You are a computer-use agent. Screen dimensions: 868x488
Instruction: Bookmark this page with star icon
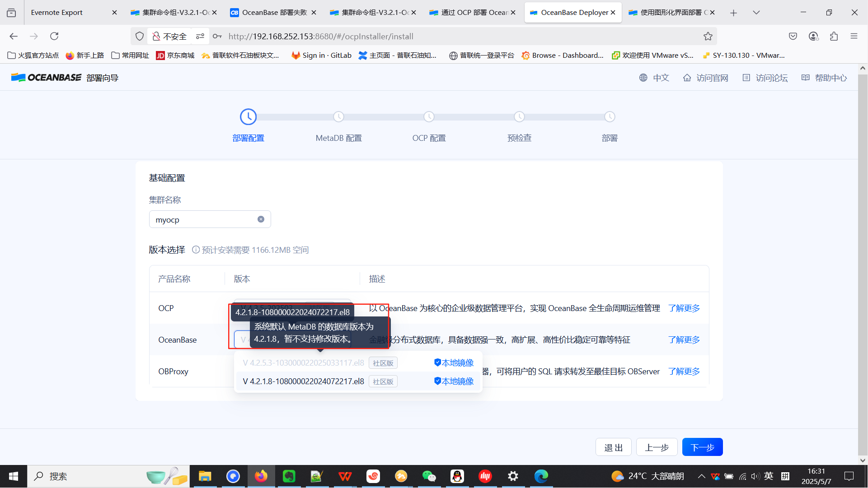pos(708,36)
